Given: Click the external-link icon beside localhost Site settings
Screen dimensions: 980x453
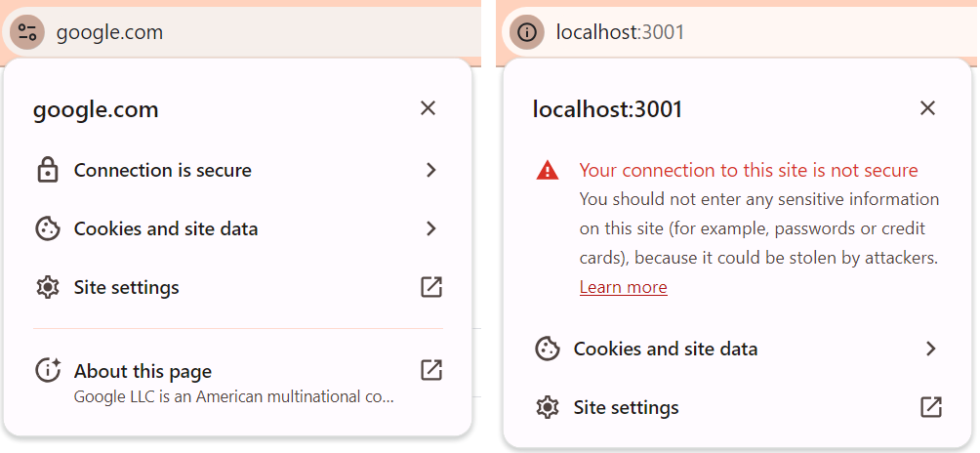Looking at the screenshot, I should tap(931, 407).
